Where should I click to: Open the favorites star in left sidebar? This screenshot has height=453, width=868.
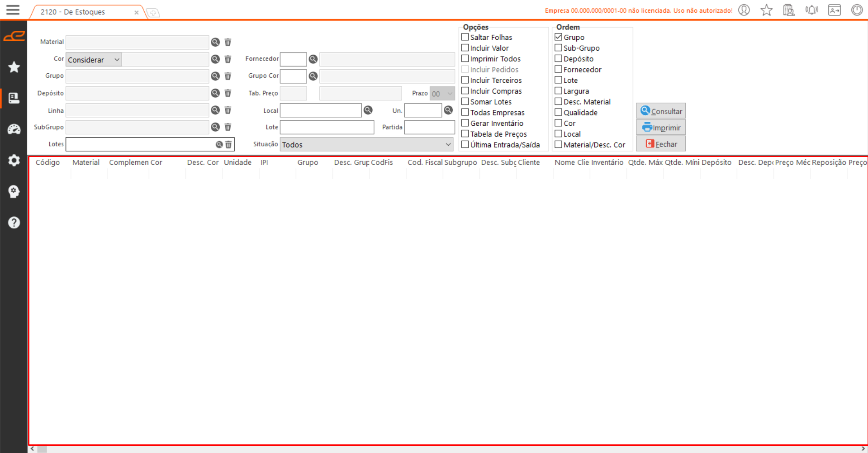14,67
